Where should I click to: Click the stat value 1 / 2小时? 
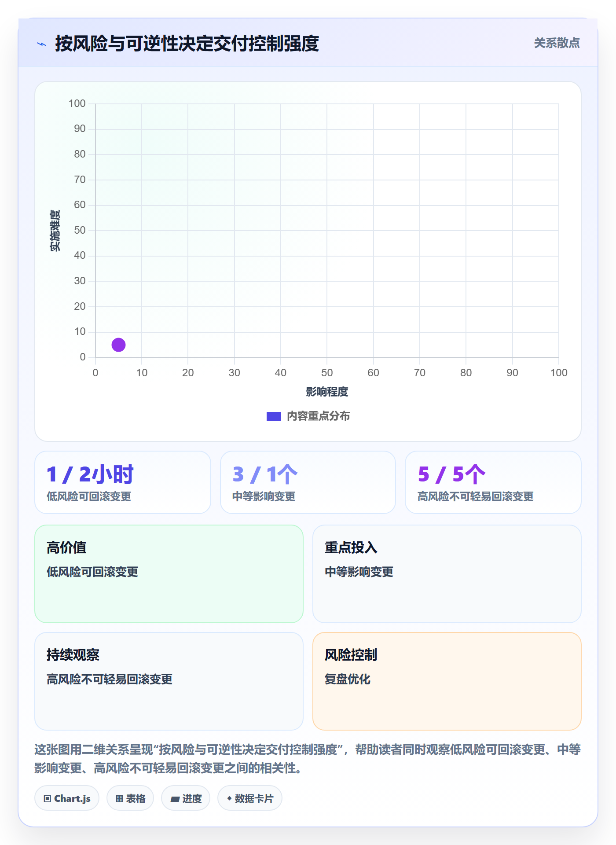[90, 474]
